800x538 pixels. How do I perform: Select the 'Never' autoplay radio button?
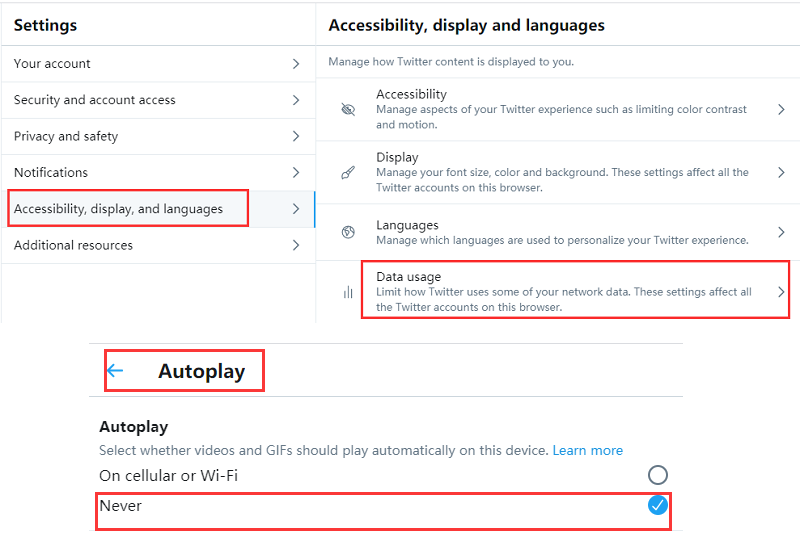click(x=657, y=505)
